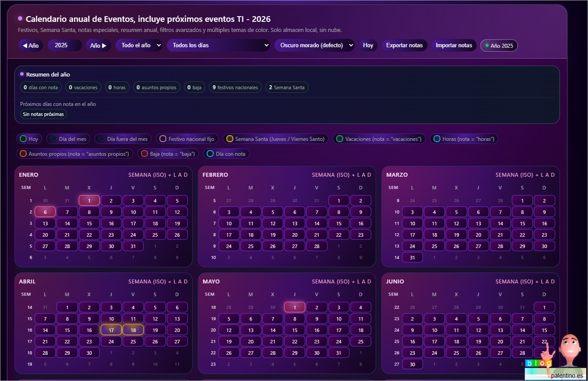Click the Horas legend chip
Screen dimensions: 588x381
[x=464, y=139]
